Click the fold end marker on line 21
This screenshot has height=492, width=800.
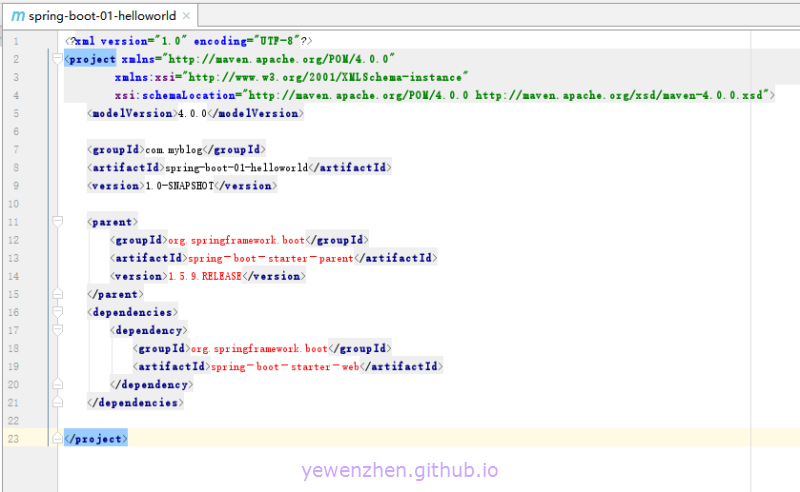click(x=57, y=402)
